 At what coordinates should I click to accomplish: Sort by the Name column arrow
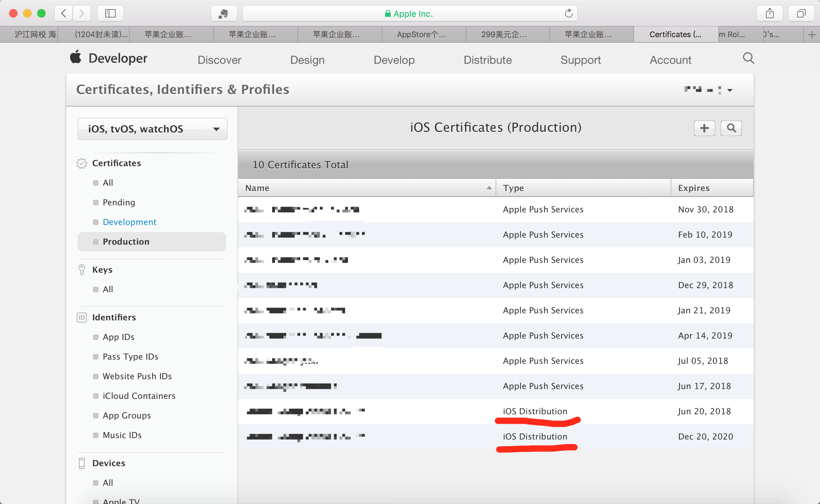pos(489,188)
